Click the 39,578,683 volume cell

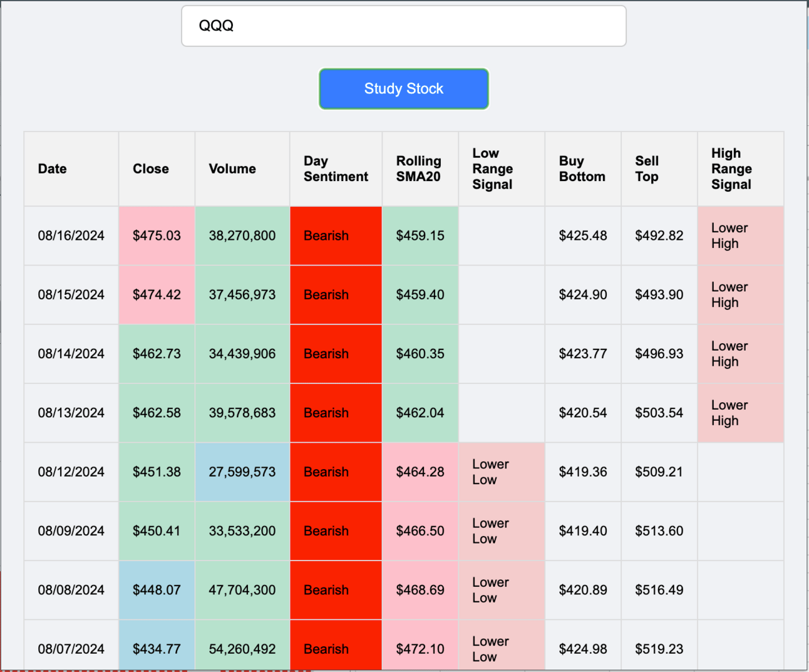[x=242, y=413]
